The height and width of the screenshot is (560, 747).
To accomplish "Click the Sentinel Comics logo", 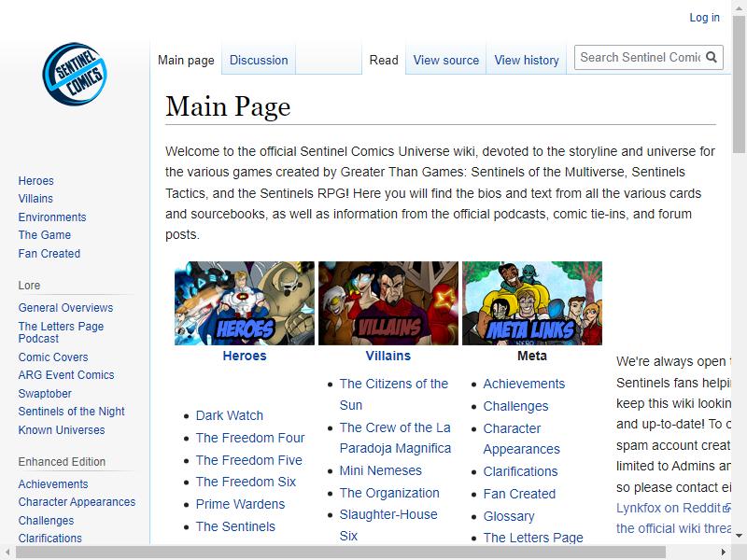I will [75, 74].
